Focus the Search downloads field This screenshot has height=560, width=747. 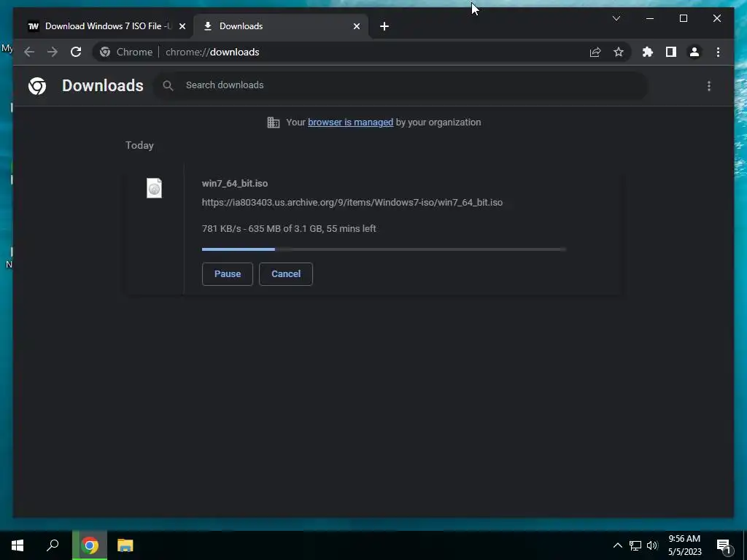pos(400,85)
